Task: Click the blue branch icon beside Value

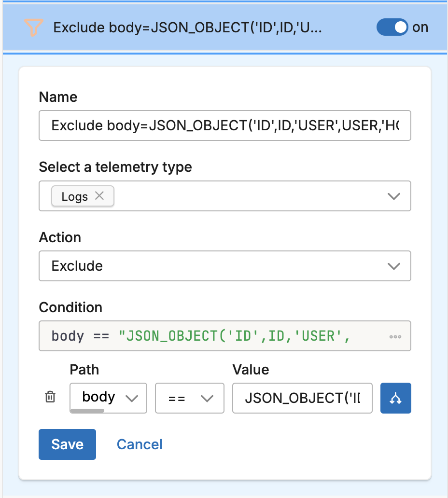Action: [x=395, y=398]
